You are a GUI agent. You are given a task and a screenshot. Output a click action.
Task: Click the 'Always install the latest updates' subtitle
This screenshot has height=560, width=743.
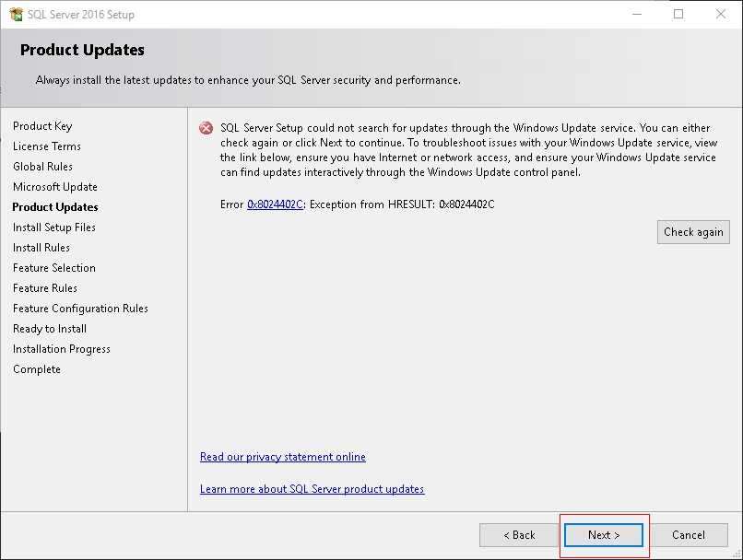tap(248, 80)
